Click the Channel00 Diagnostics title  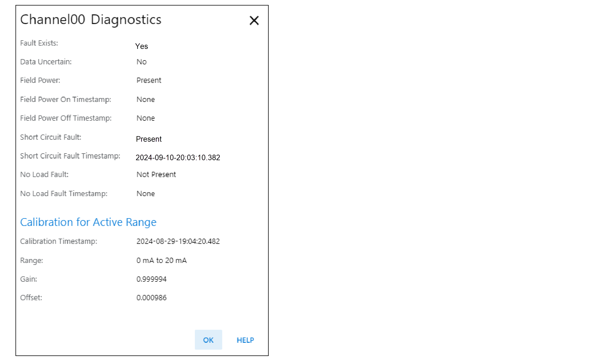coord(91,20)
